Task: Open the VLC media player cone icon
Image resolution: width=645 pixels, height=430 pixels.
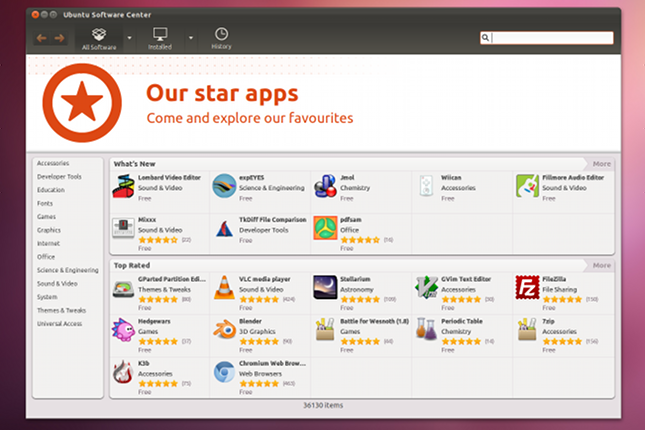Action: (224, 288)
